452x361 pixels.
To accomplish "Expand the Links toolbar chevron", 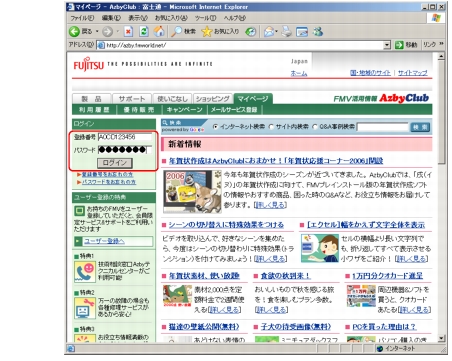I will (x=442, y=44).
